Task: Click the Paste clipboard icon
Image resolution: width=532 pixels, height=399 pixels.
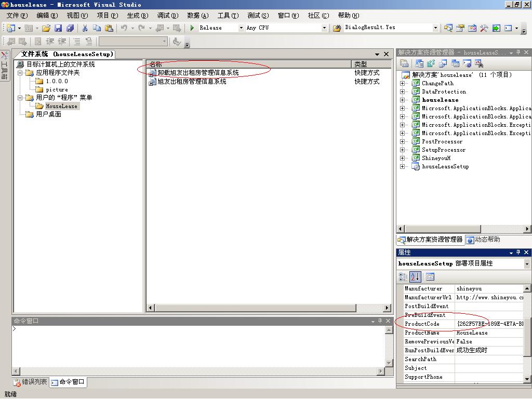Action: (109, 28)
